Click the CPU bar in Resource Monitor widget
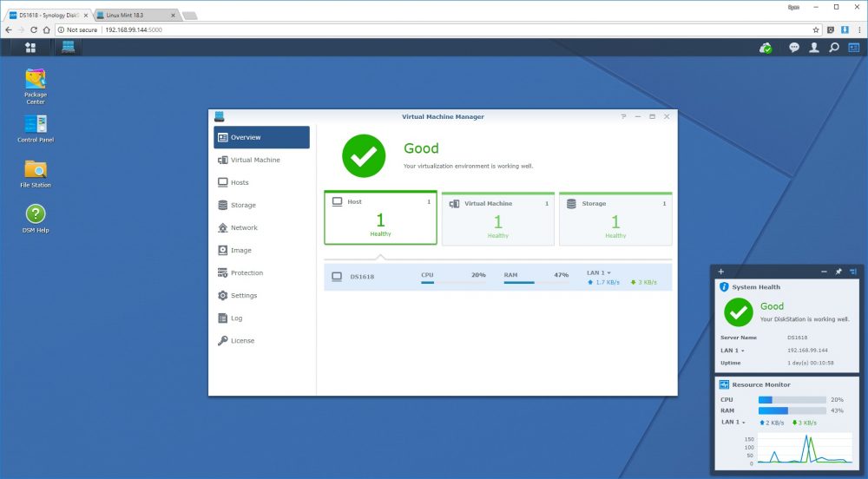This screenshot has width=868, height=479. point(792,399)
